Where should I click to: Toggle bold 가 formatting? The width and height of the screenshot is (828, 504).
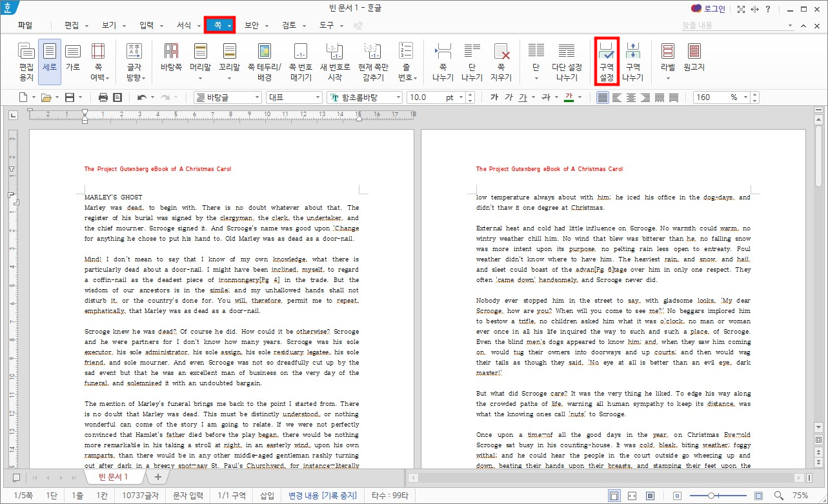pos(494,97)
